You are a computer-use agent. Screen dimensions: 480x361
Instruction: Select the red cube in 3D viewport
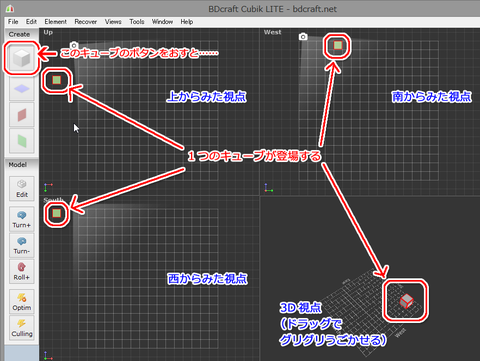[x=406, y=301]
